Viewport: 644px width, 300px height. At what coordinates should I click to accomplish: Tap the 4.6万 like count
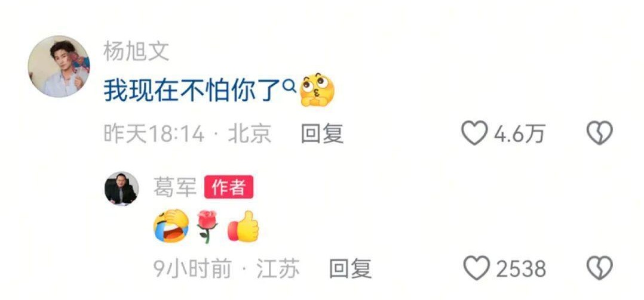tap(519, 134)
